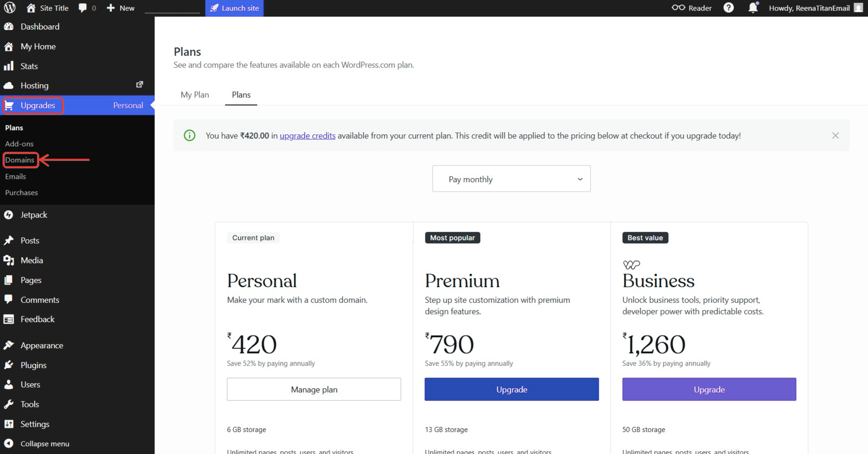Open the New content menu
The height and width of the screenshot is (454, 868).
pos(121,8)
